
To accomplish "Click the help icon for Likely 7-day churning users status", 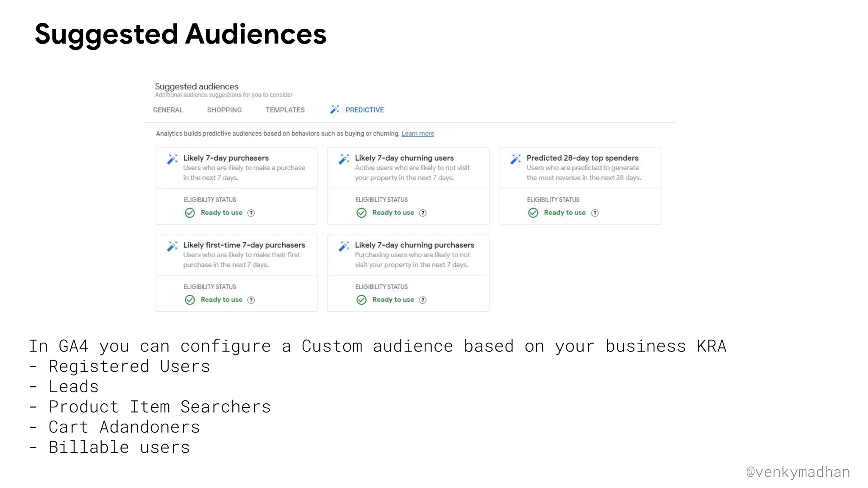I will click(x=423, y=213).
